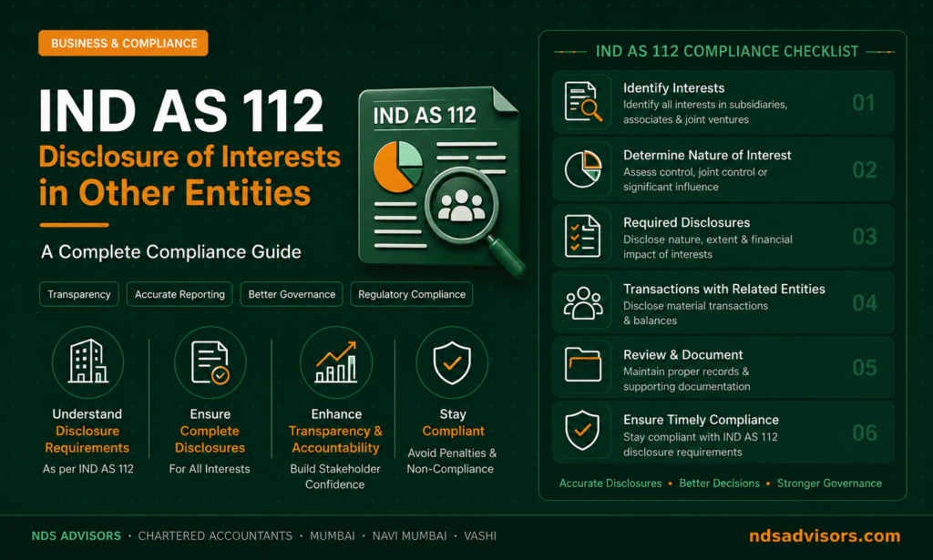933x560 pixels.
Task: Open the ndsadvisors.com link
Action: click(x=825, y=535)
